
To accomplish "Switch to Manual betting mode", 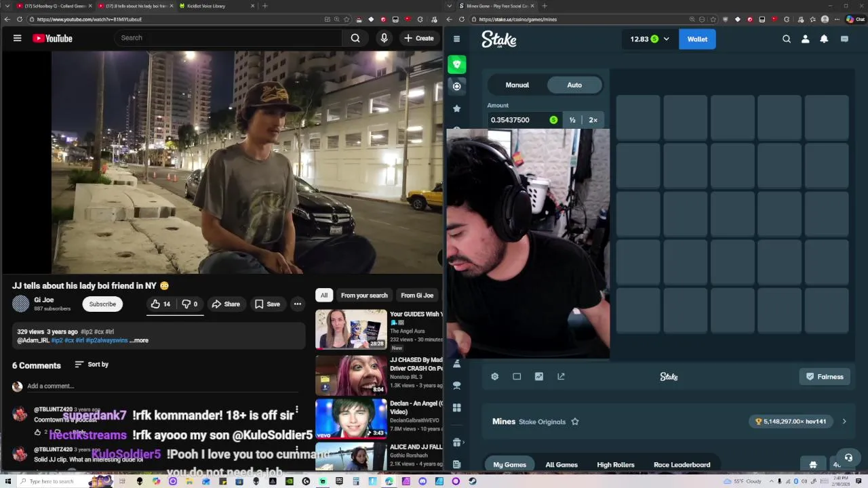I will coord(517,85).
